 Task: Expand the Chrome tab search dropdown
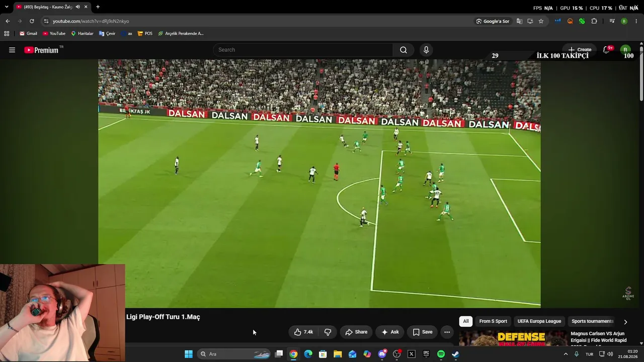click(7, 7)
